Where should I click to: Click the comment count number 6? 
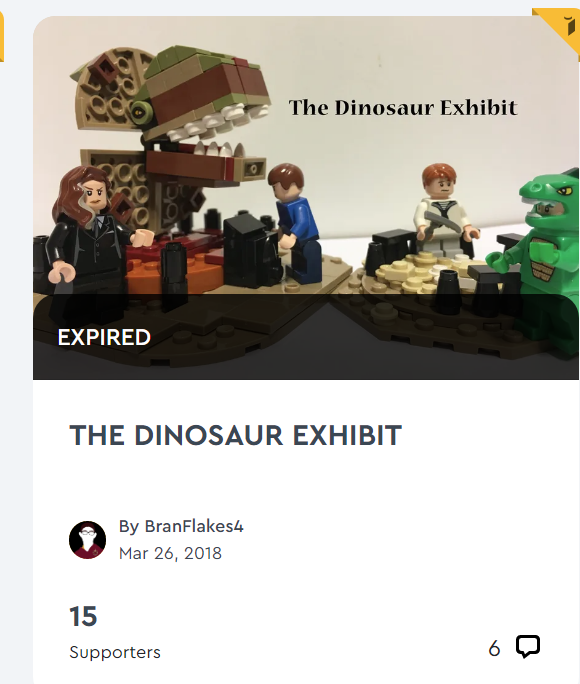494,649
